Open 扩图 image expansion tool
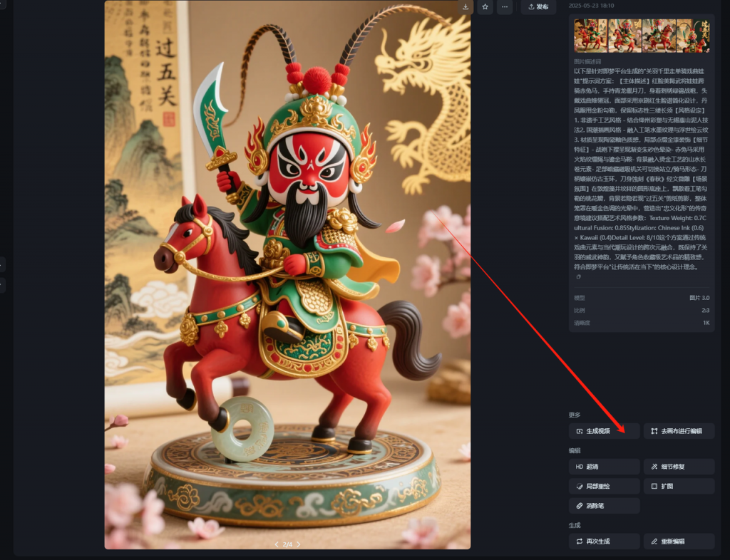Image resolution: width=730 pixels, height=560 pixels. point(679,486)
